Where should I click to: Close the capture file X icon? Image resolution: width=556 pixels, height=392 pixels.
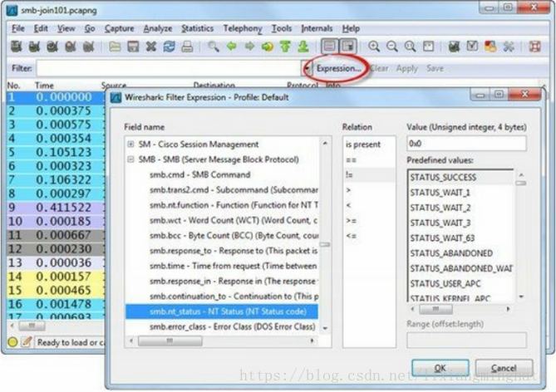151,47
